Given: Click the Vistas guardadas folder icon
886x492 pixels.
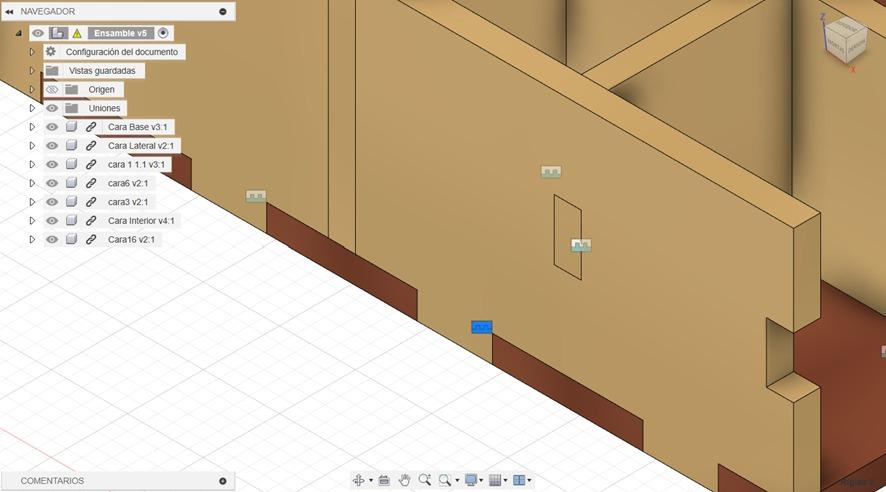Looking at the screenshot, I should point(52,71).
